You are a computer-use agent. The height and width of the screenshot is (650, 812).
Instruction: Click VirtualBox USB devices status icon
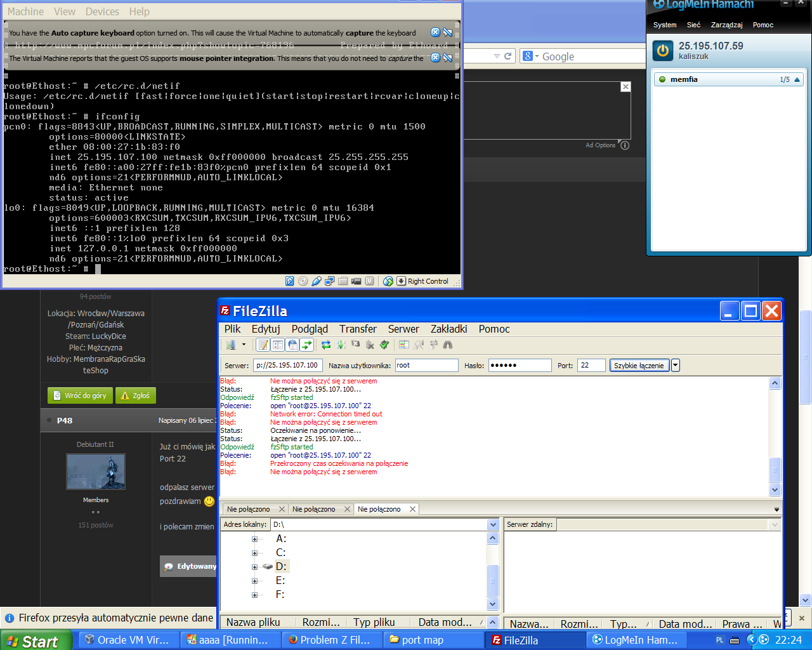click(317, 281)
